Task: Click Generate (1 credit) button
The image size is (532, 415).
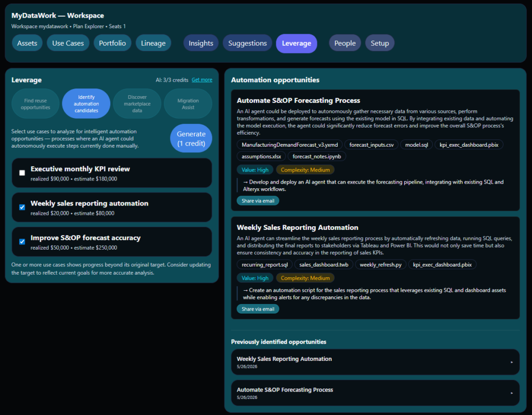Action: coord(191,138)
